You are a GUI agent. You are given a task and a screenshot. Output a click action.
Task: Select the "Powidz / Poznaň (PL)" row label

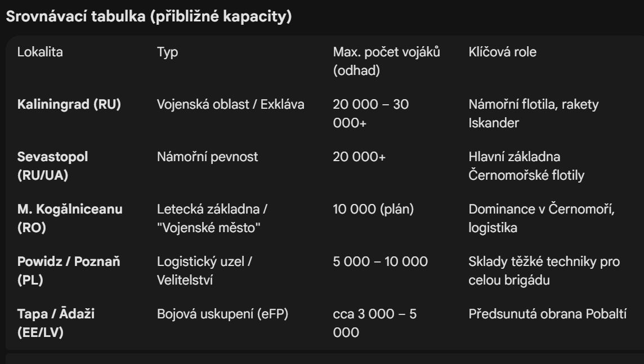coord(69,270)
